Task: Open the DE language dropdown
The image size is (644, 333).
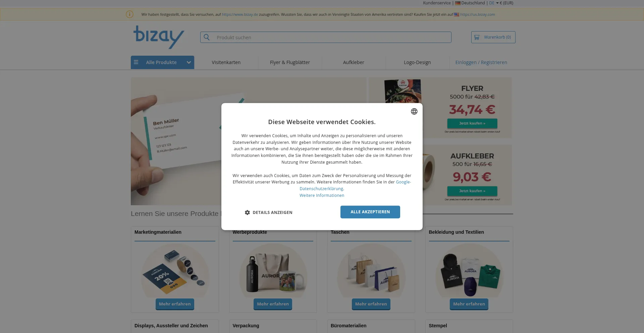Action: pyautogui.click(x=494, y=3)
